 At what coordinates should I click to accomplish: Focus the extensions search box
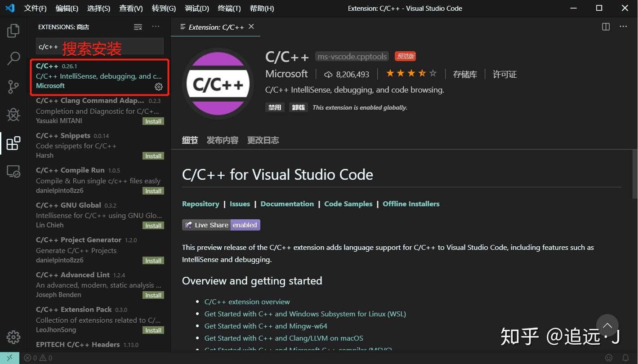(100, 46)
